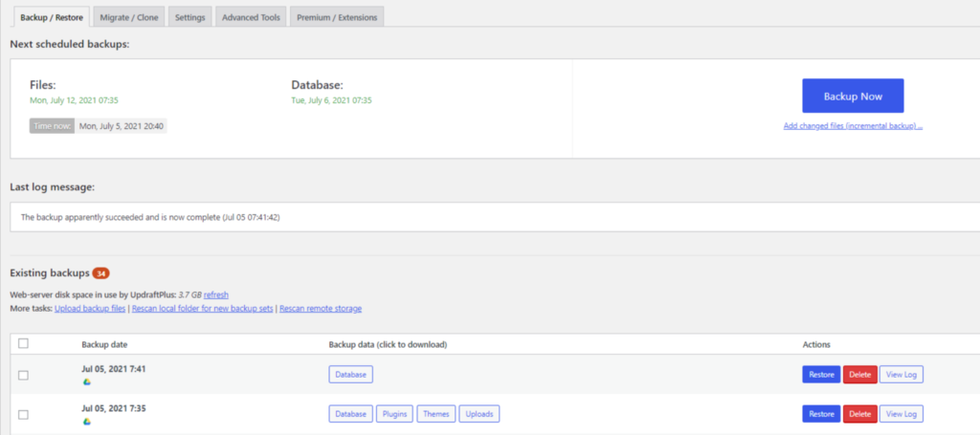Viewport: 980px width, 435px height.
Task: Download Plugins from the 7:35 backup
Action: click(x=394, y=414)
